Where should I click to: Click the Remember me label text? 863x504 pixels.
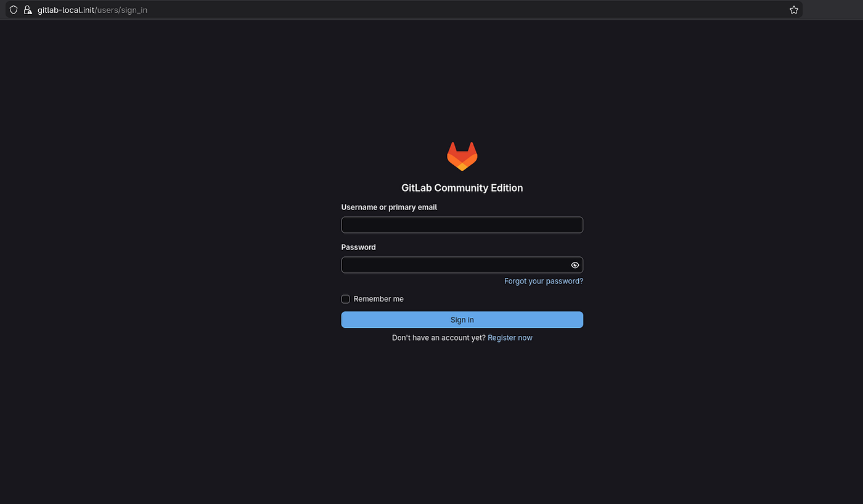tap(378, 299)
